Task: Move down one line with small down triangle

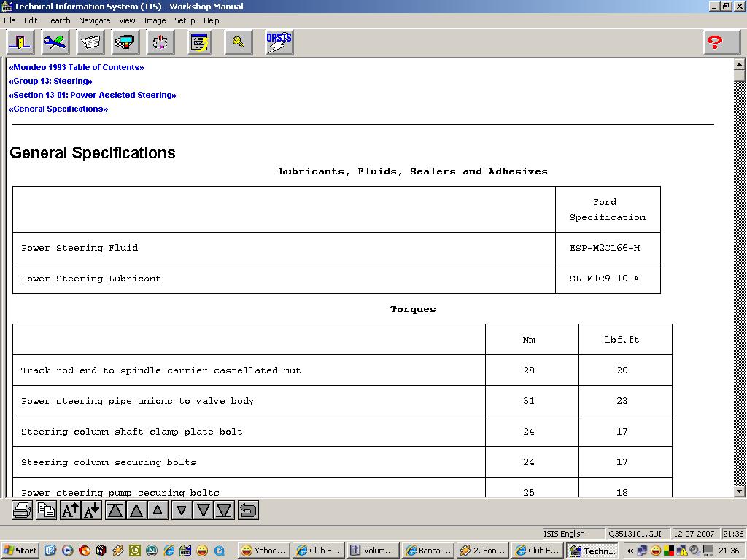Action: 182,510
